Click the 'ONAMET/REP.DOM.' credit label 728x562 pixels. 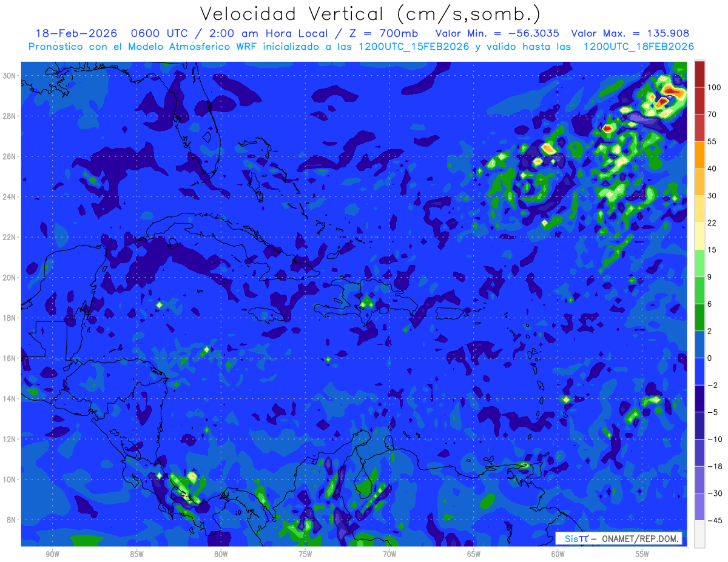click(639, 539)
